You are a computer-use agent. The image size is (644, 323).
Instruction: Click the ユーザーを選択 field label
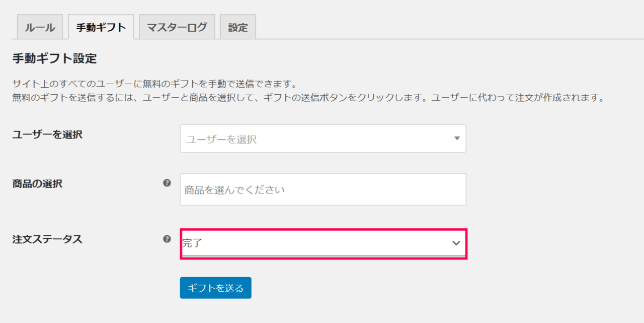coord(47,135)
